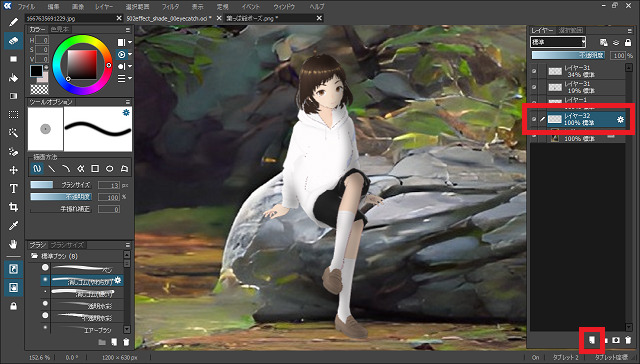Add a new layer with the page icon
The width and height of the screenshot is (640, 364).
(592, 340)
